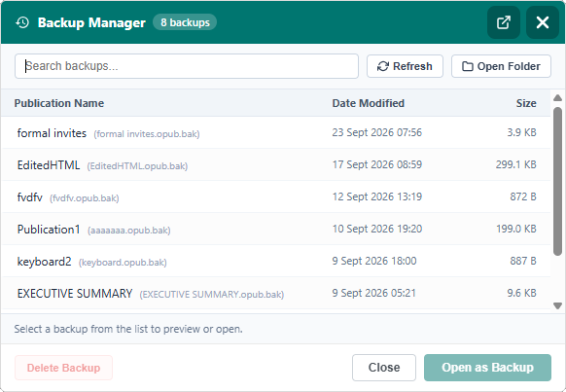The height and width of the screenshot is (392, 566).
Task: Select the keyboard2 backup row
Action: click(x=276, y=262)
